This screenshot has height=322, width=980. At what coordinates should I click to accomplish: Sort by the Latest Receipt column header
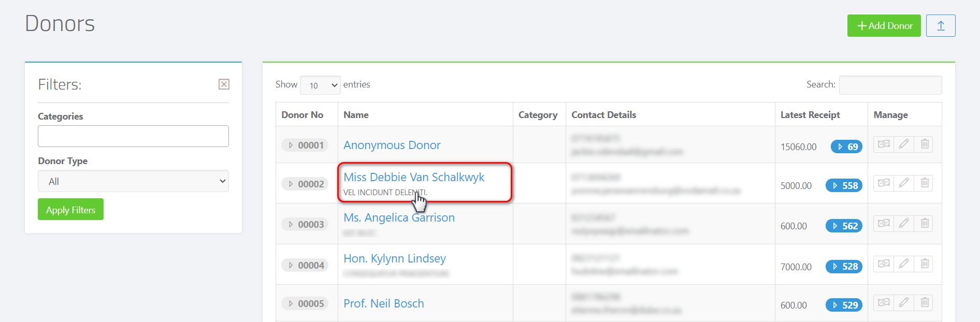(x=811, y=114)
